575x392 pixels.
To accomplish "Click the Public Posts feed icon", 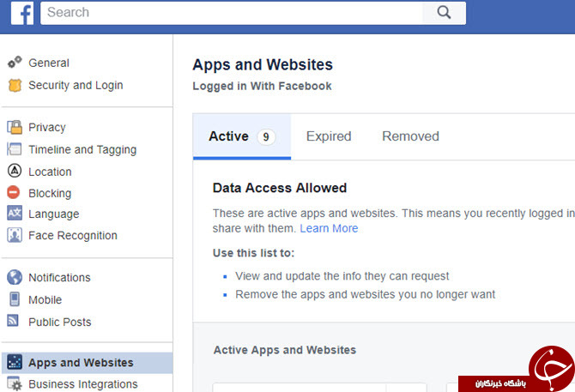I will 13,321.
